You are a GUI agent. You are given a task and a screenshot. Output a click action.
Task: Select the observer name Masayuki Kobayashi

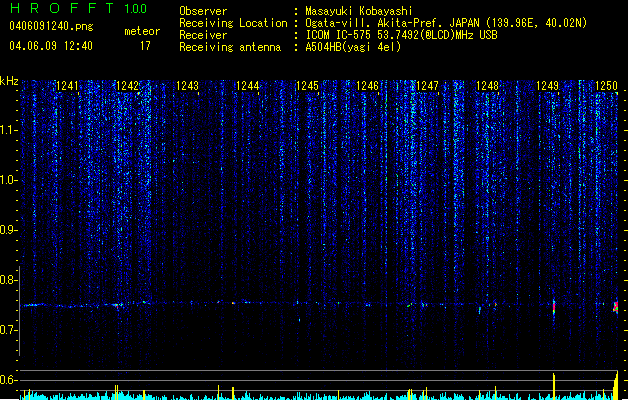(x=359, y=11)
